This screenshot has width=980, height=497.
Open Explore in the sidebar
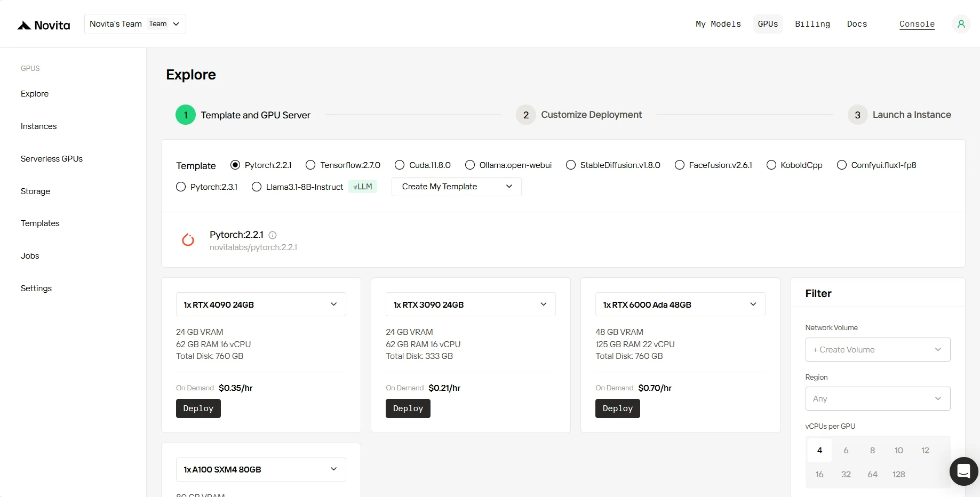pyautogui.click(x=35, y=94)
